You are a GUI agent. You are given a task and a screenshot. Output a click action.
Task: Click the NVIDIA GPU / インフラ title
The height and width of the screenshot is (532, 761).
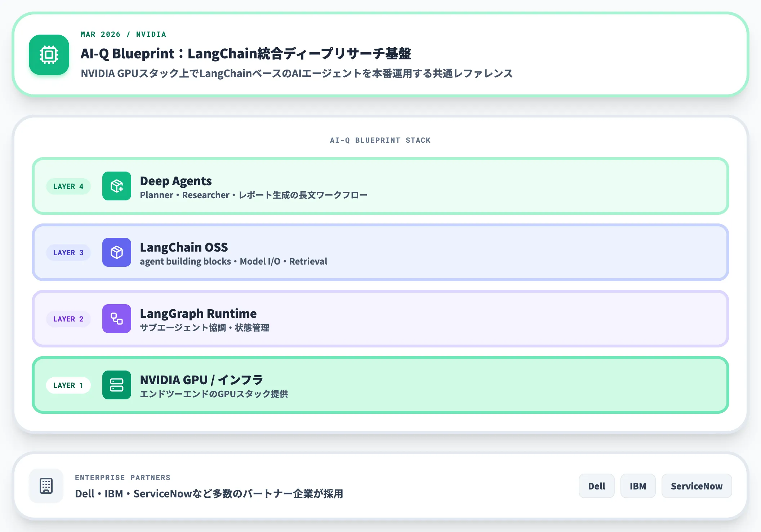tap(201, 380)
